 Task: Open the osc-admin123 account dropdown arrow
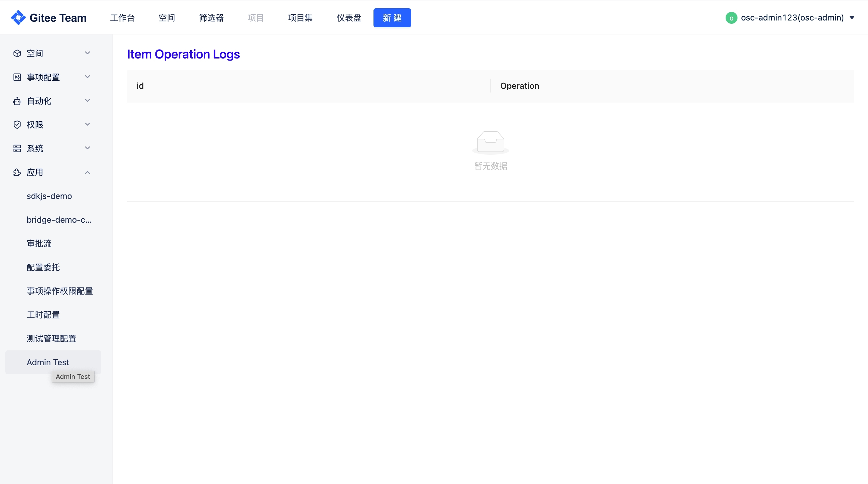(852, 18)
